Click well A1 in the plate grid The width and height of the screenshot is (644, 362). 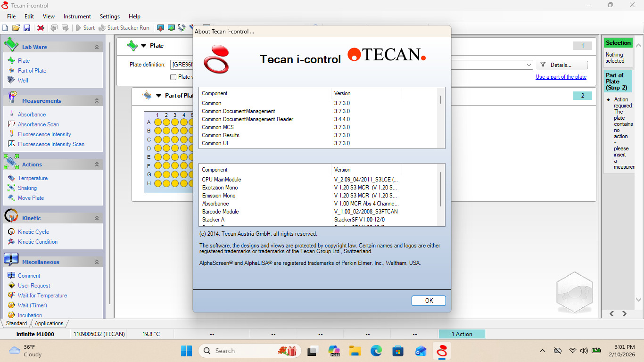tap(158, 122)
